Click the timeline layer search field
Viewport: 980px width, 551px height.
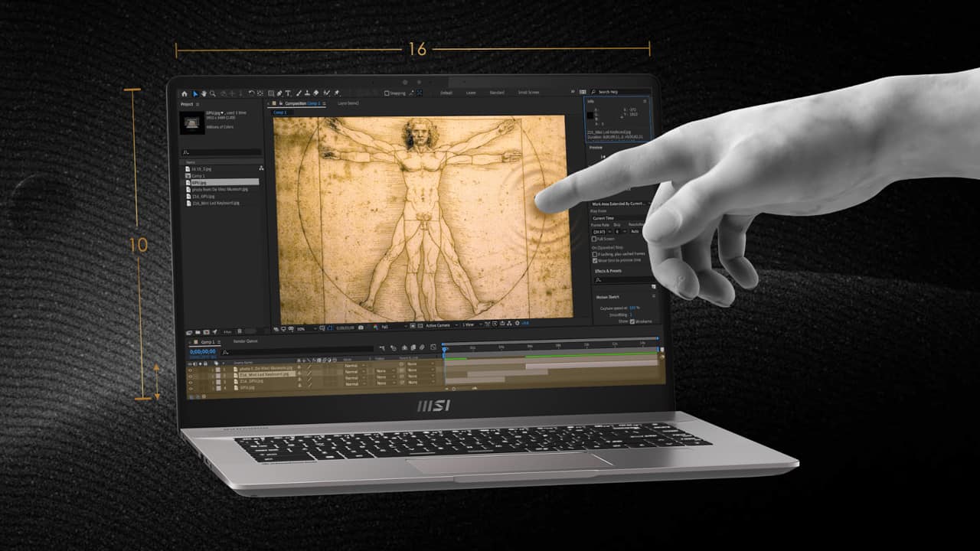[x=299, y=351]
